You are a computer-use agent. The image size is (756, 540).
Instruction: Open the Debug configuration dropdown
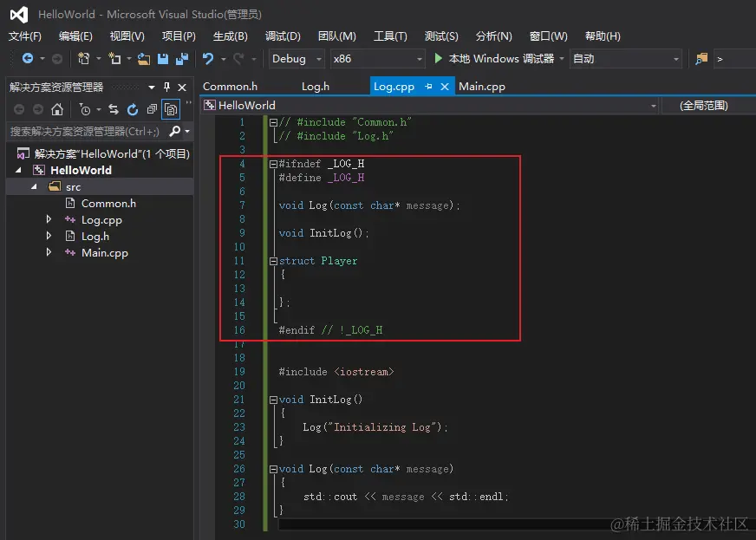296,59
